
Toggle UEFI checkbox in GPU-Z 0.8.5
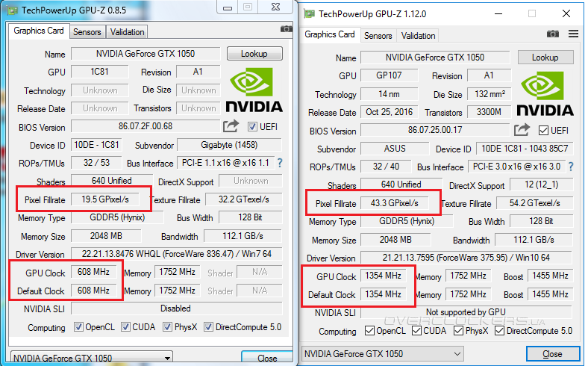pyautogui.click(x=252, y=127)
